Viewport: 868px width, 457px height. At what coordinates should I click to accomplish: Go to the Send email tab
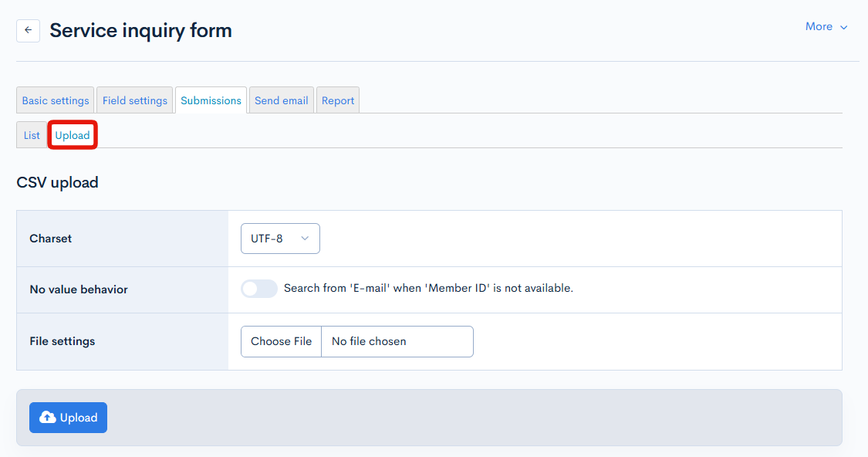pos(281,100)
